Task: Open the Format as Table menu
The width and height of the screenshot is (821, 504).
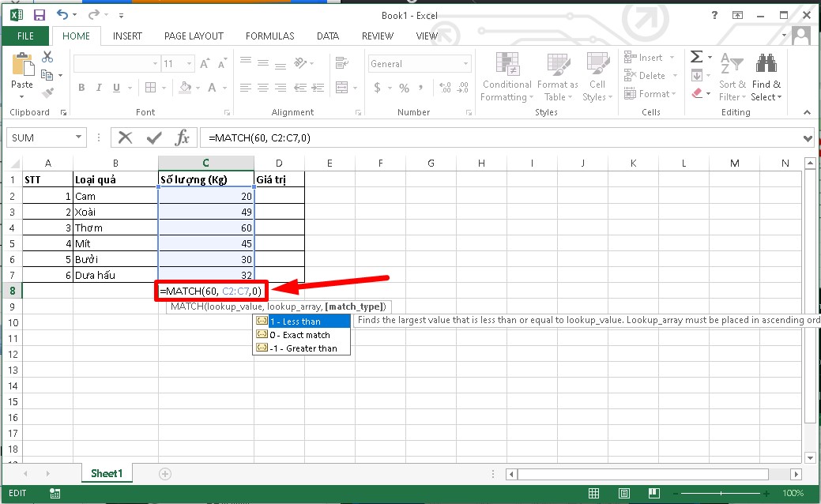Action: point(558,77)
